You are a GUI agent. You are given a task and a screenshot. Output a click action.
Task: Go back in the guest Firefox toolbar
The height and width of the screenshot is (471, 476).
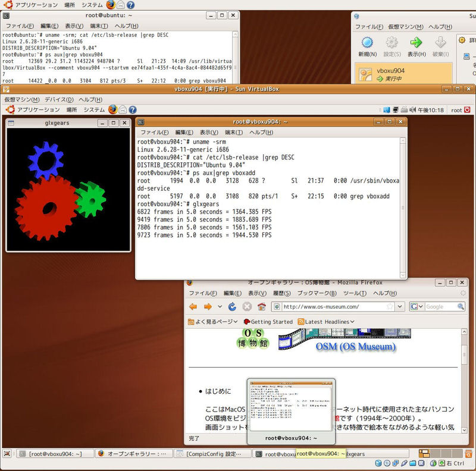click(x=193, y=306)
